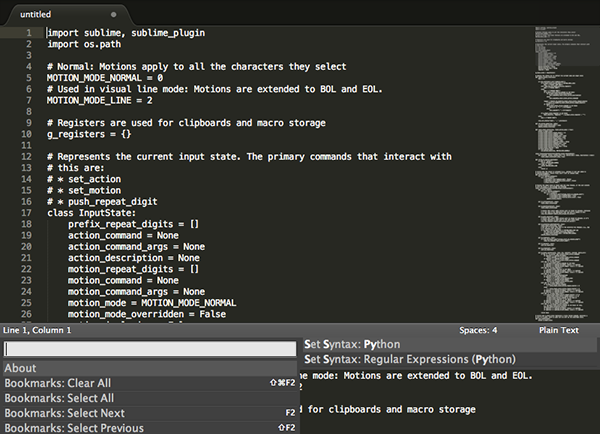
Task: Click line number 10 in gutter
Action: [26, 134]
